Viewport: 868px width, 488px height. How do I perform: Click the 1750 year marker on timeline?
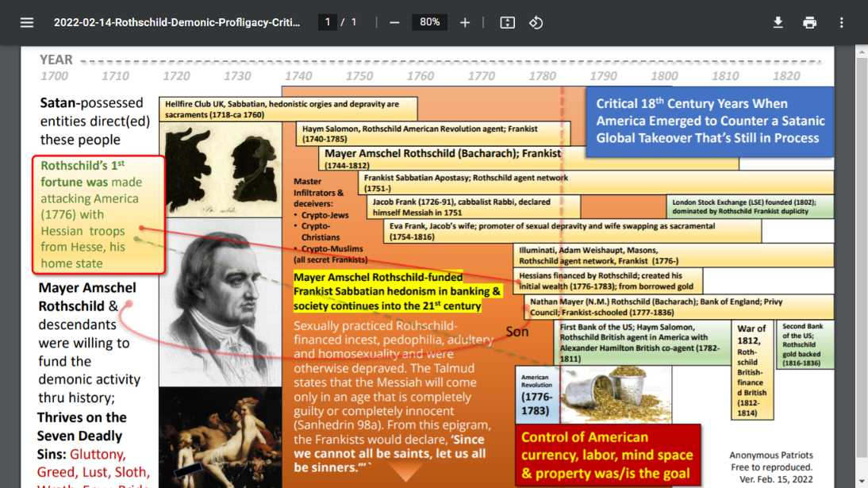click(x=359, y=76)
